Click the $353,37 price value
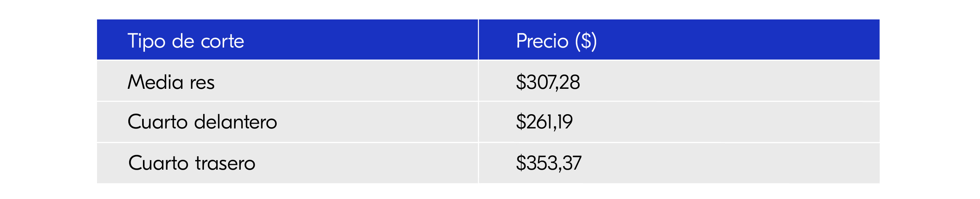This screenshot has width=980, height=199. coord(548,163)
